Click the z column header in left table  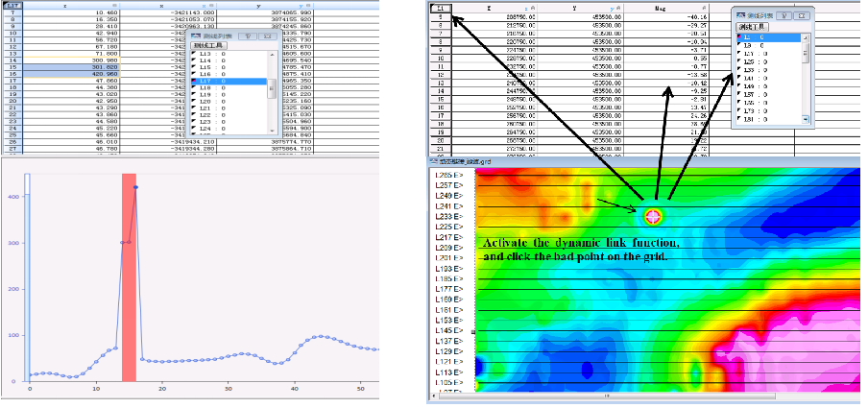(71, 5)
